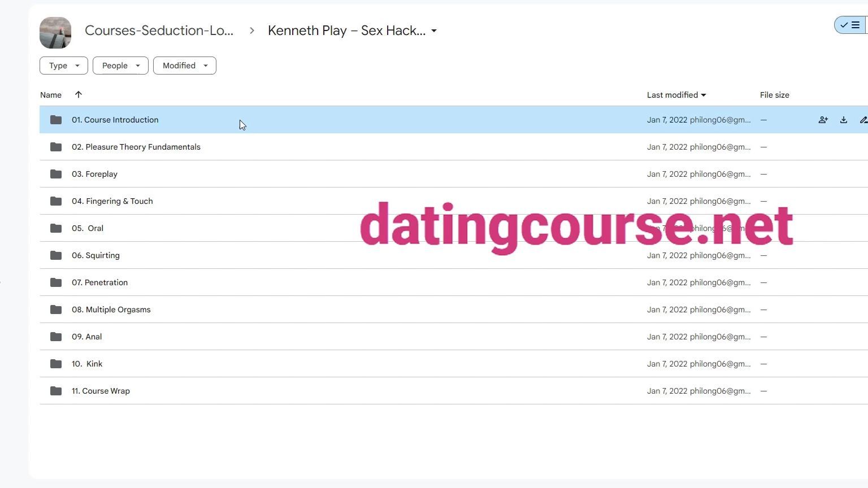868x488 pixels.
Task: Click the share icon on Course Introduction row
Action: pos(823,120)
